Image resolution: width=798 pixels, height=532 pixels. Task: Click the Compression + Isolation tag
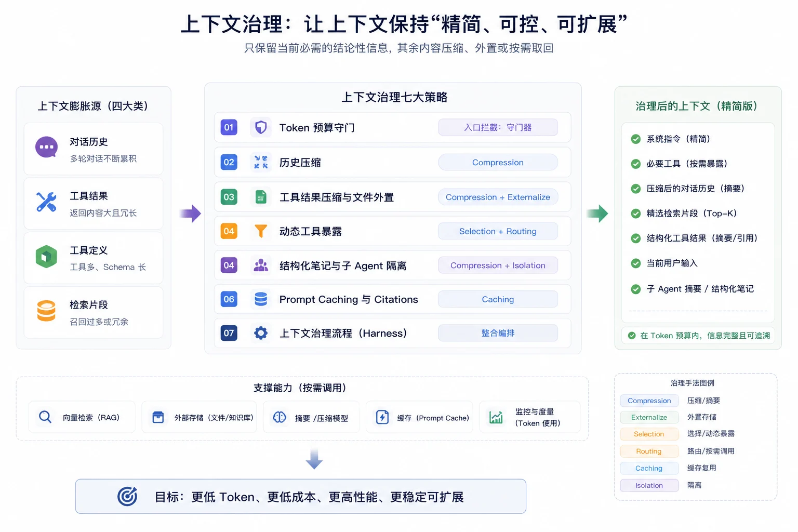pos(498,265)
